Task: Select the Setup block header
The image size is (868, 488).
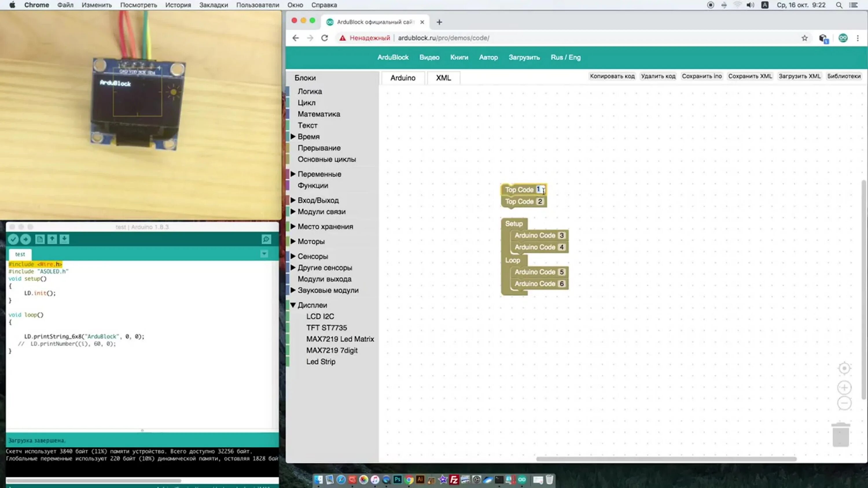Action: (514, 224)
